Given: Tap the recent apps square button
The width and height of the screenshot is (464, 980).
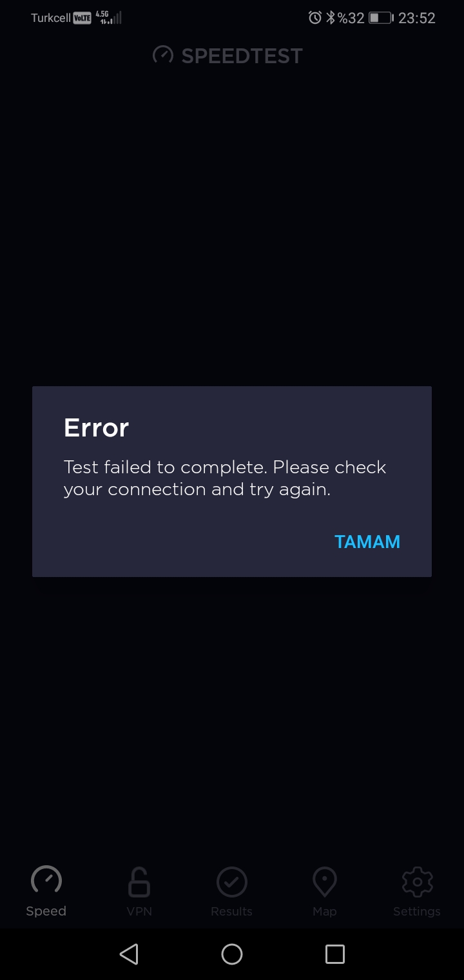Looking at the screenshot, I should pyautogui.click(x=335, y=954).
